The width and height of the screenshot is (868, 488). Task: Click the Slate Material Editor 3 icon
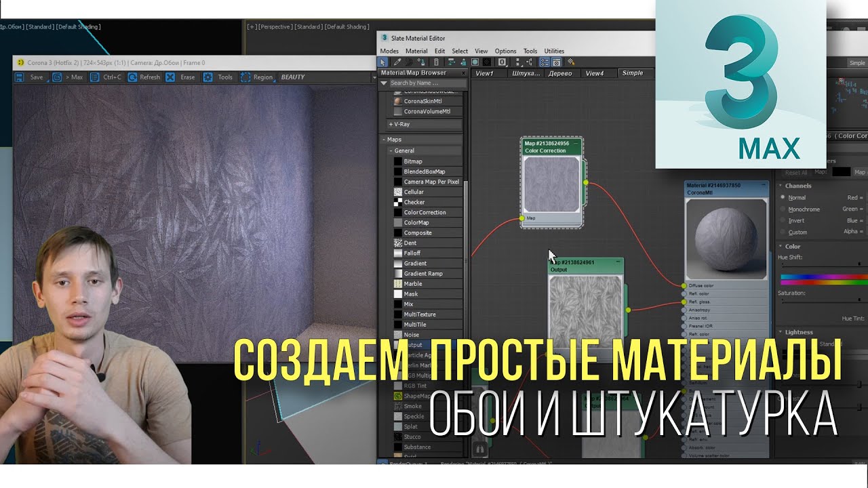coord(384,39)
